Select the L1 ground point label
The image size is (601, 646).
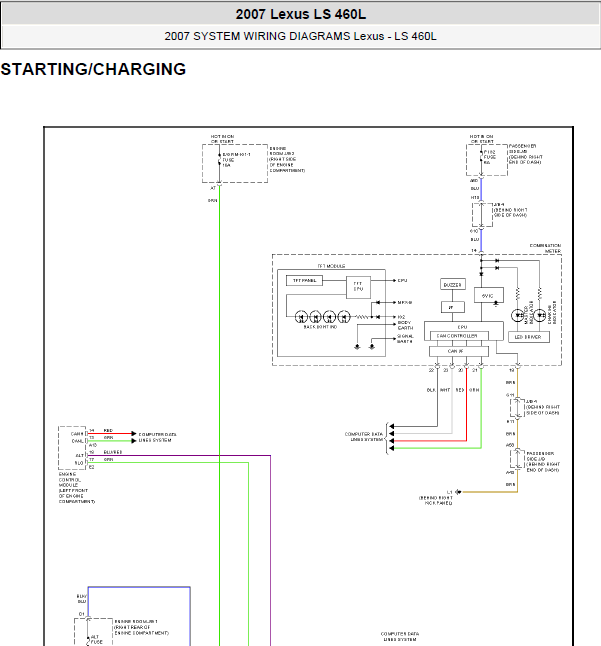pyautogui.click(x=449, y=492)
